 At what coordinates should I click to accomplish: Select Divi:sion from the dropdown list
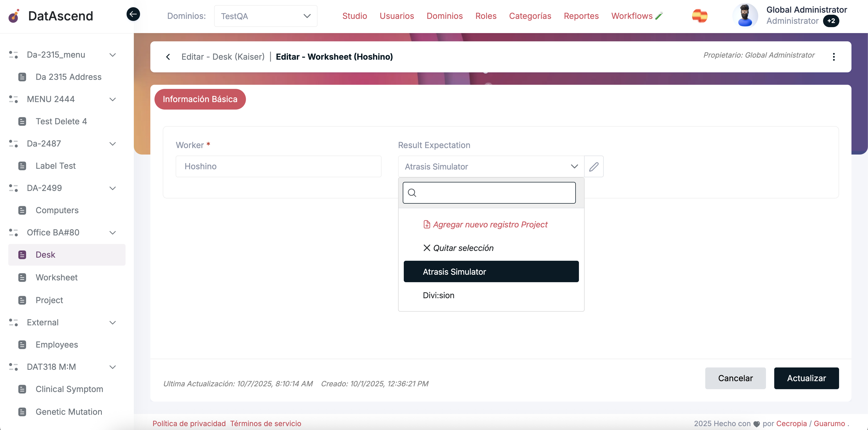tap(438, 295)
